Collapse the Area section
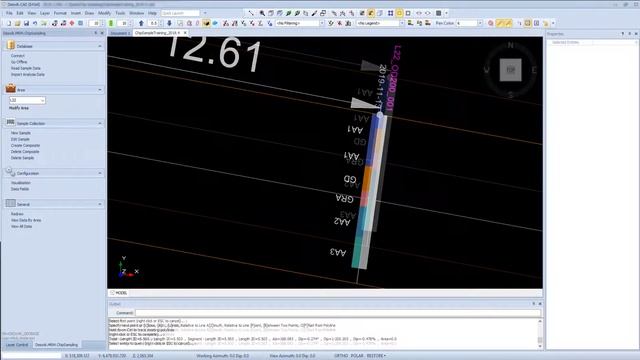Screen dimensions: 640x360 point(100,89)
